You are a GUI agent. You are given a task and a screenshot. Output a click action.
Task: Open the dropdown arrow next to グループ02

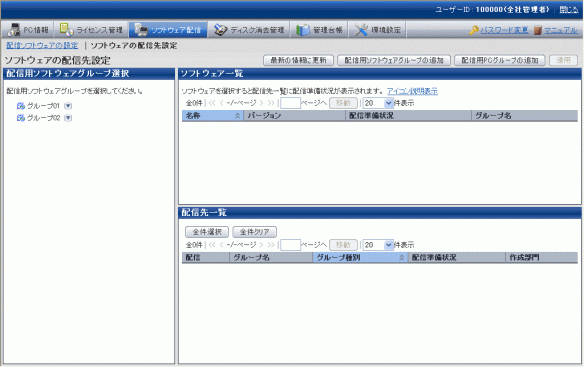click(68, 118)
